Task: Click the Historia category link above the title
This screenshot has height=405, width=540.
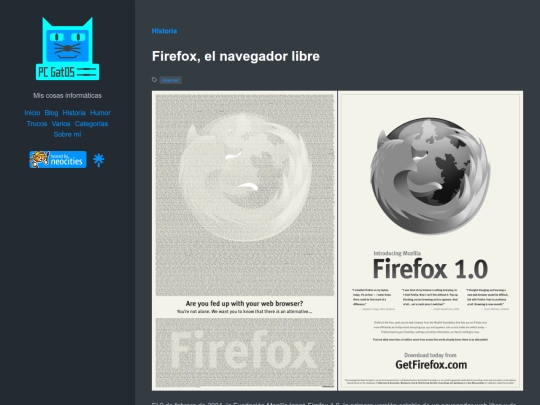Action: click(x=164, y=31)
